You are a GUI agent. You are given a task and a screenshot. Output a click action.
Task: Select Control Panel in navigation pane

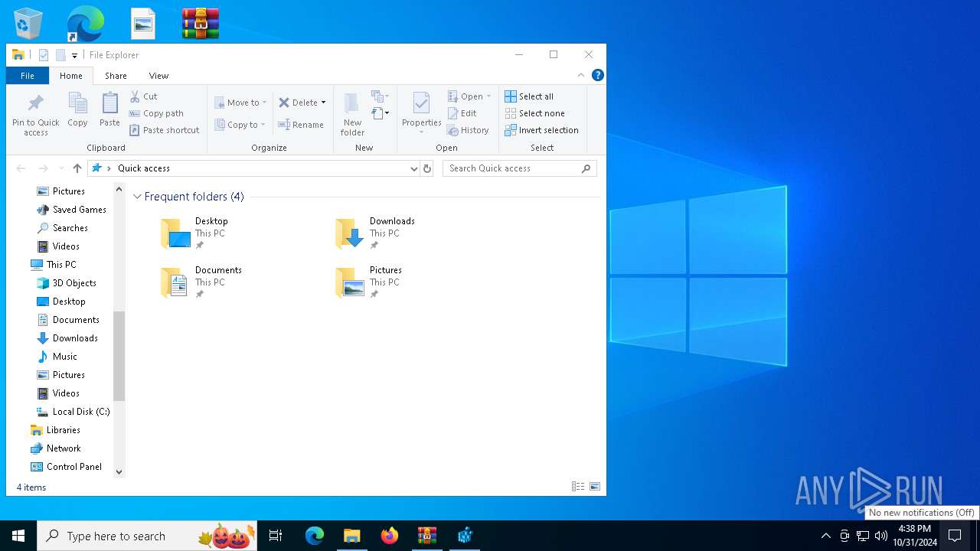(66, 467)
